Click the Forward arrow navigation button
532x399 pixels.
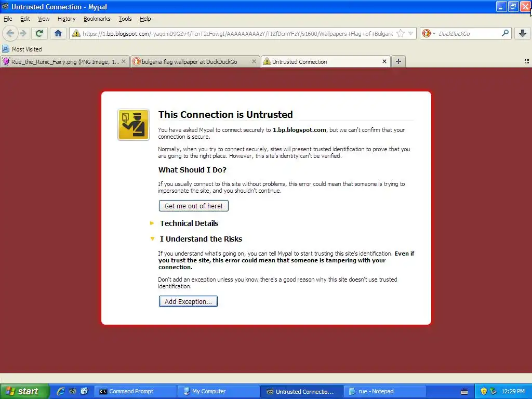click(23, 33)
